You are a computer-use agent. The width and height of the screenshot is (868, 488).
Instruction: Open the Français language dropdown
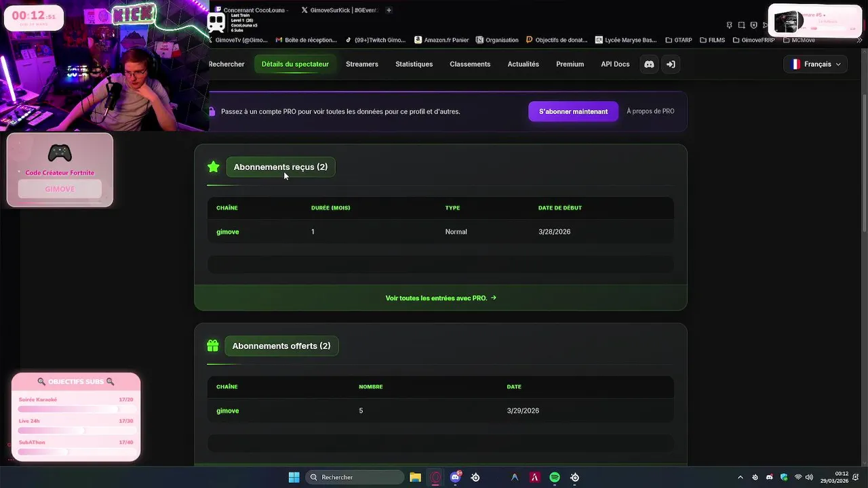pyautogui.click(x=815, y=64)
